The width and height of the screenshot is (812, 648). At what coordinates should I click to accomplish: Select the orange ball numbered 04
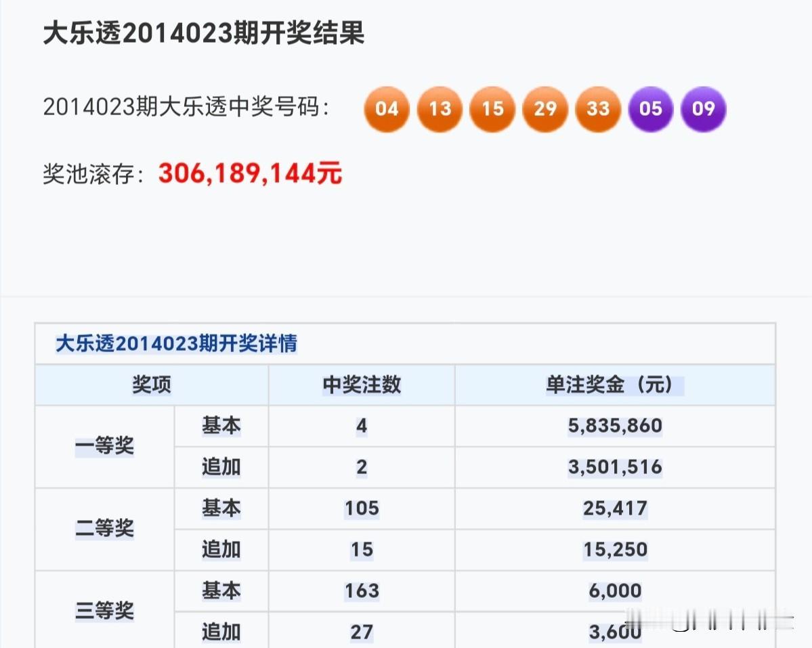tap(386, 109)
